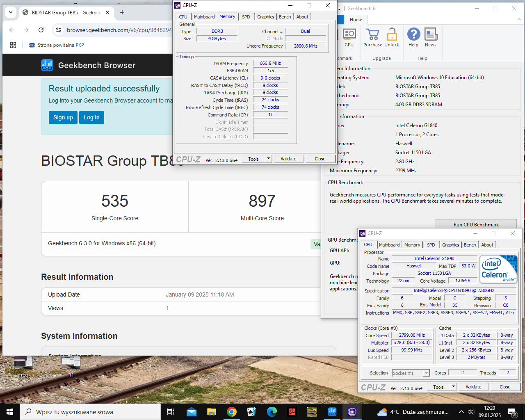Collapse Geekbench 6 ribbon chevron
The height and width of the screenshot is (420, 525).
[518, 19]
